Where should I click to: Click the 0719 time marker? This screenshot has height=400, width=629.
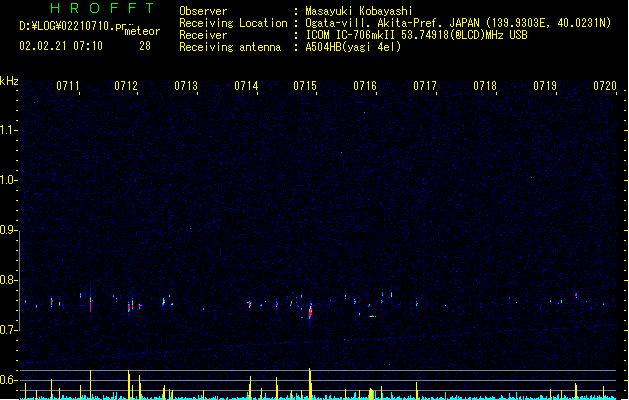(x=545, y=86)
